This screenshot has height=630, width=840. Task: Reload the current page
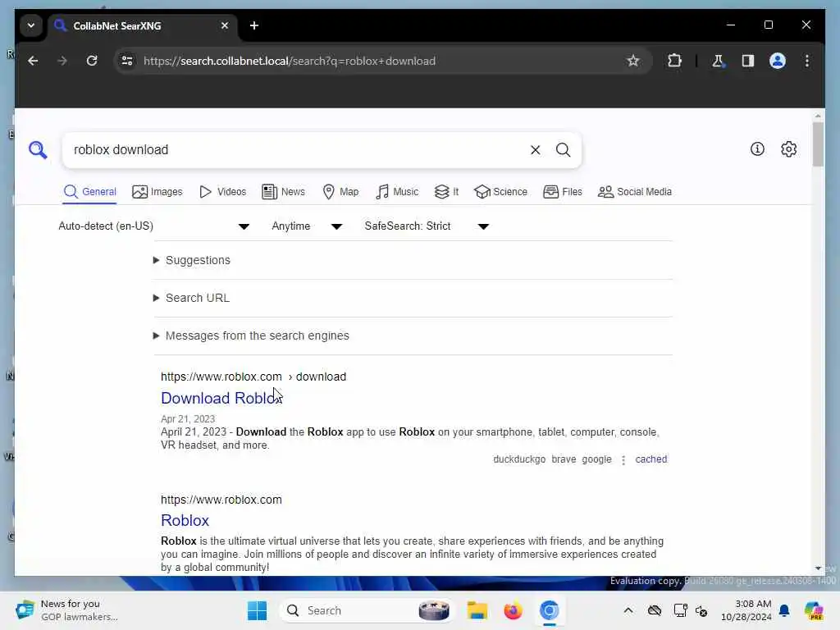pyautogui.click(x=92, y=61)
